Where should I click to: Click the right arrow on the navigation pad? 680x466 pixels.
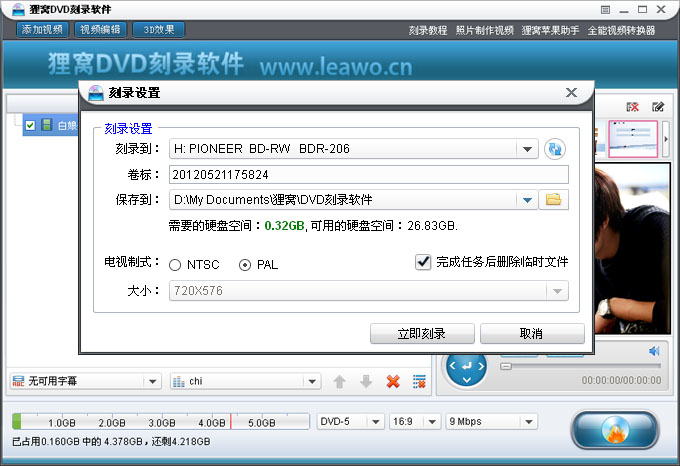(x=481, y=366)
